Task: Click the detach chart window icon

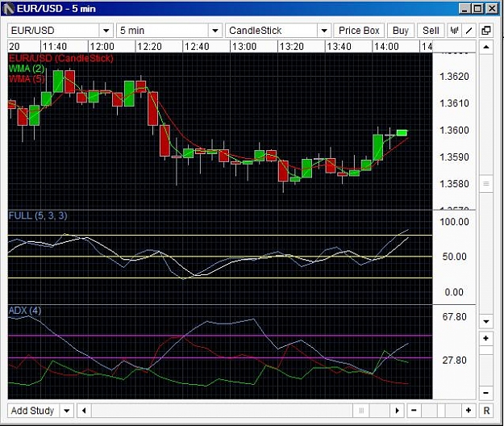Action: tap(486, 31)
